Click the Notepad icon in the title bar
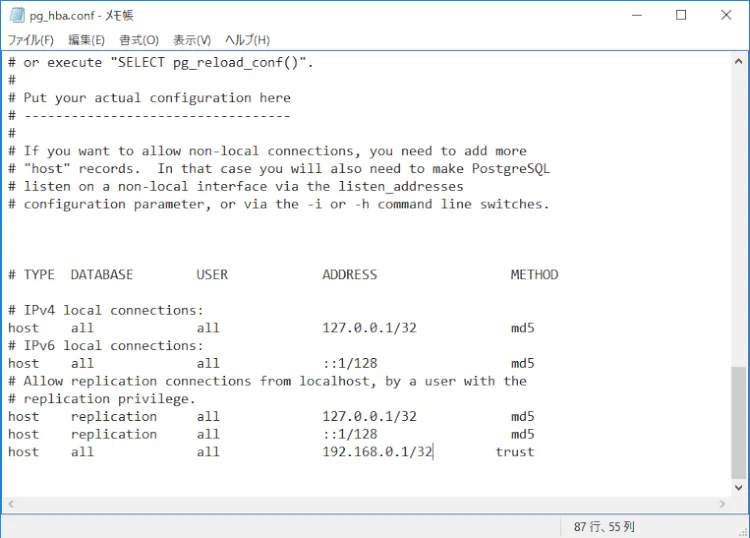The width and height of the screenshot is (750, 538). point(16,15)
